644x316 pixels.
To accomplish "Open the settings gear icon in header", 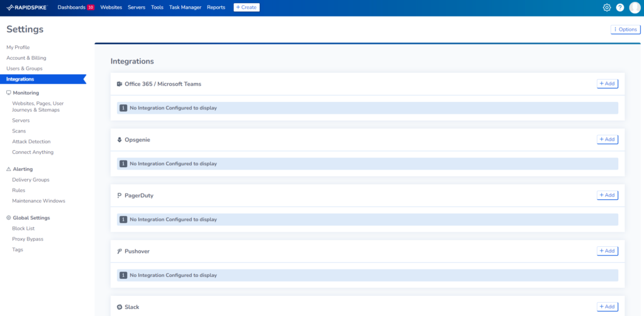I will [607, 8].
